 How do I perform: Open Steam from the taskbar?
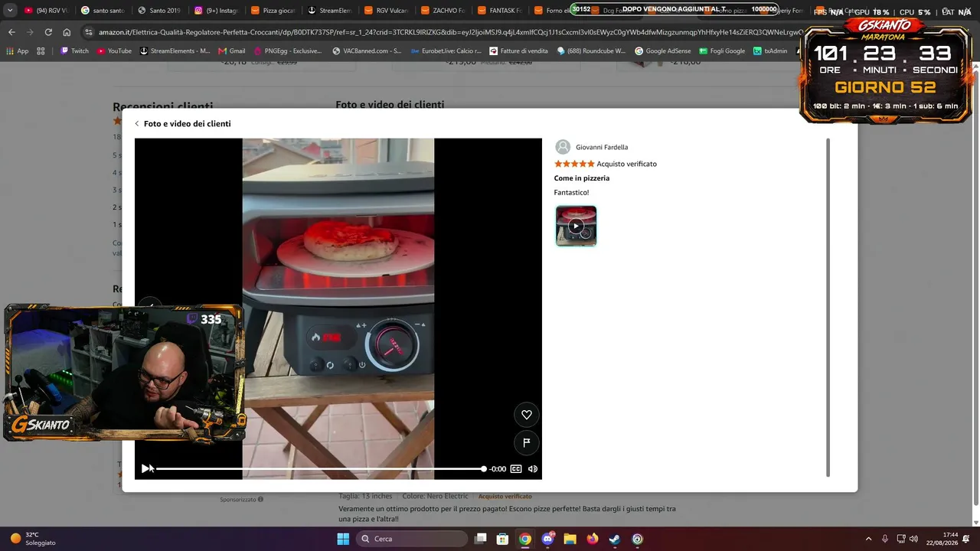coord(615,539)
